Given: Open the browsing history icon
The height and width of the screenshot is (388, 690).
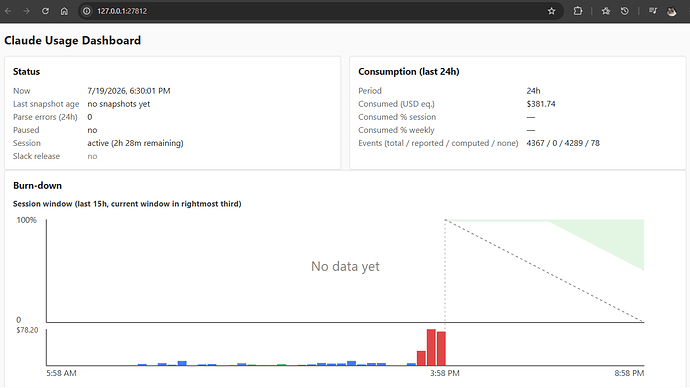Looking at the screenshot, I should click(624, 11).
